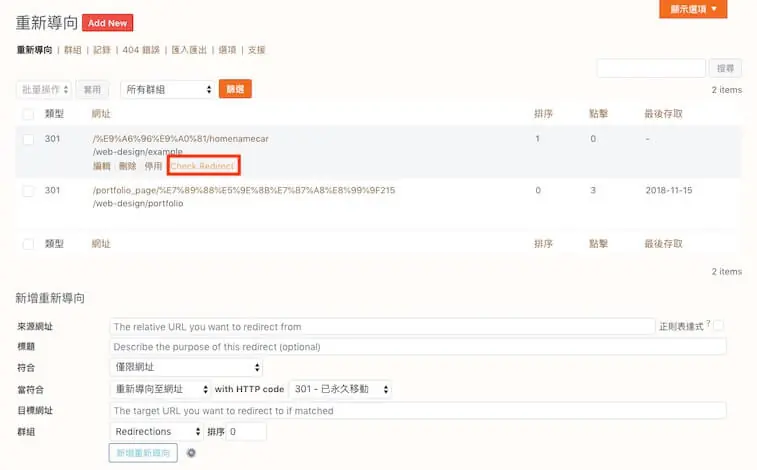Click Check Redirect under homenamecar row
This screenshot has width=757, height=470.
(203, 166)
